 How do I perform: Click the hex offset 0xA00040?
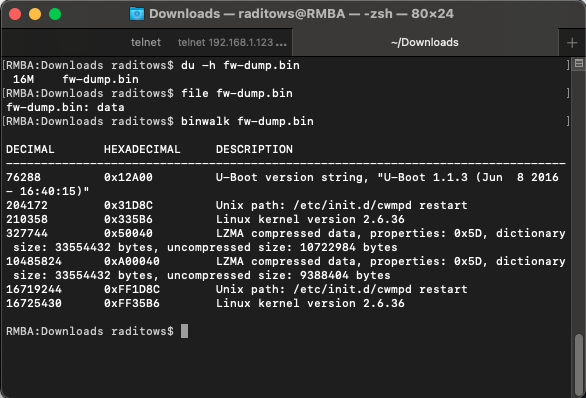tap(132, 261)
